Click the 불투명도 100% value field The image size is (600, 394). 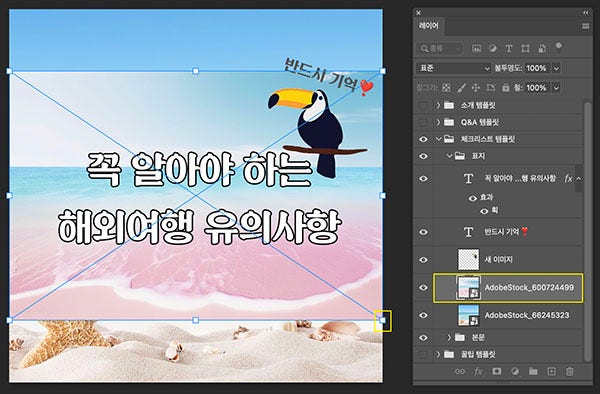536,68
